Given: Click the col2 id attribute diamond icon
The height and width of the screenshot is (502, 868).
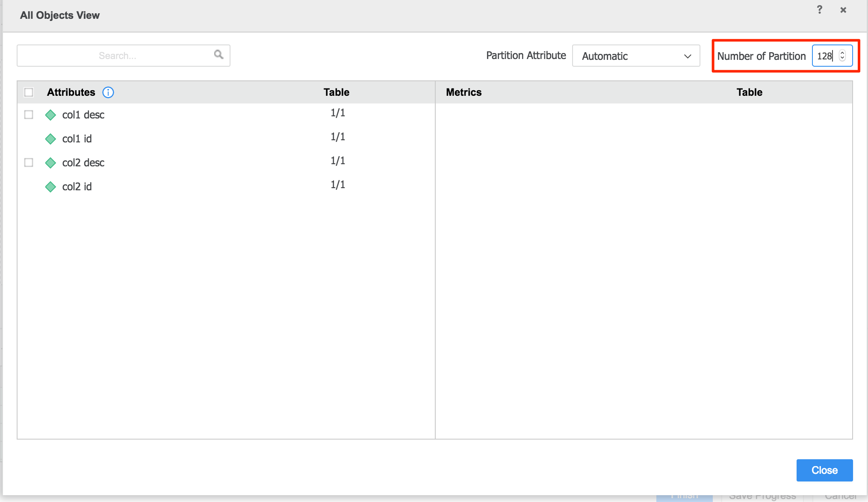Looking at the screenshot, I should 50,187.
